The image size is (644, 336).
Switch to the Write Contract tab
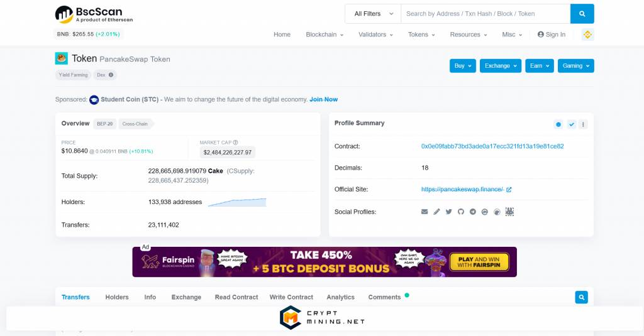click(291, 297)
